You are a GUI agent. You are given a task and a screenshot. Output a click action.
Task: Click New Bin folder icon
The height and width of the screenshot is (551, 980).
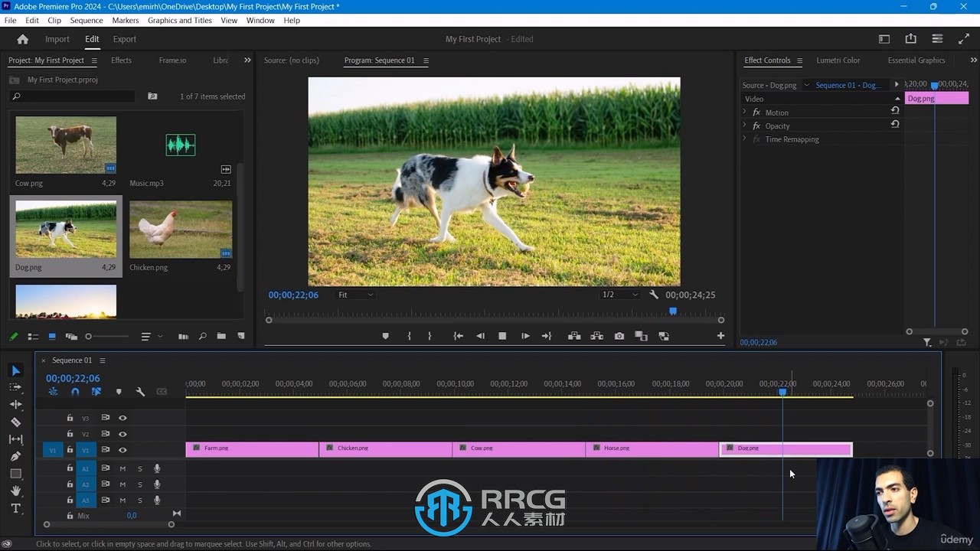221,336
